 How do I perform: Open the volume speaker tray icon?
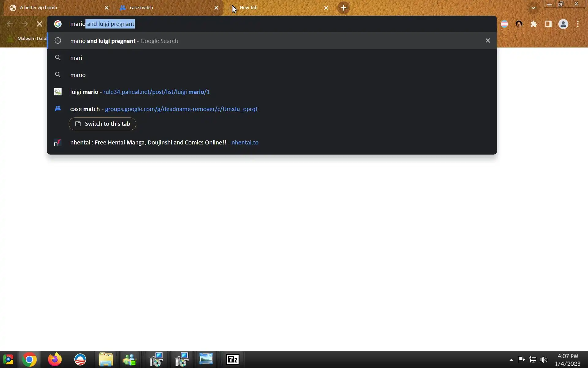(544, 359)
